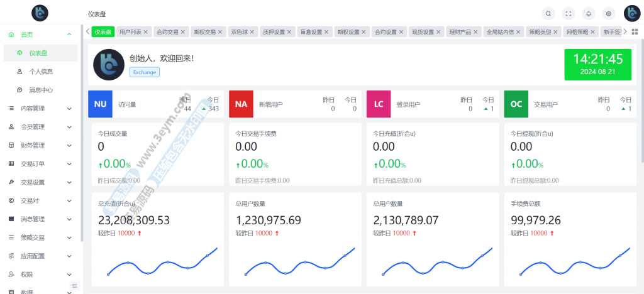644x294 pixels.
Task: Open 个人信息 in sidebar
Action: point(41,72)
